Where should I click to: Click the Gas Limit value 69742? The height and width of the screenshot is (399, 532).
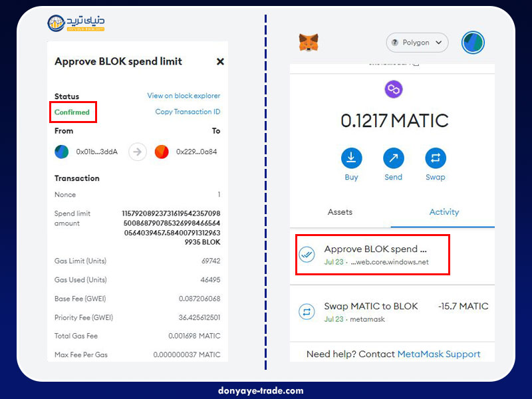click(211, 261)
